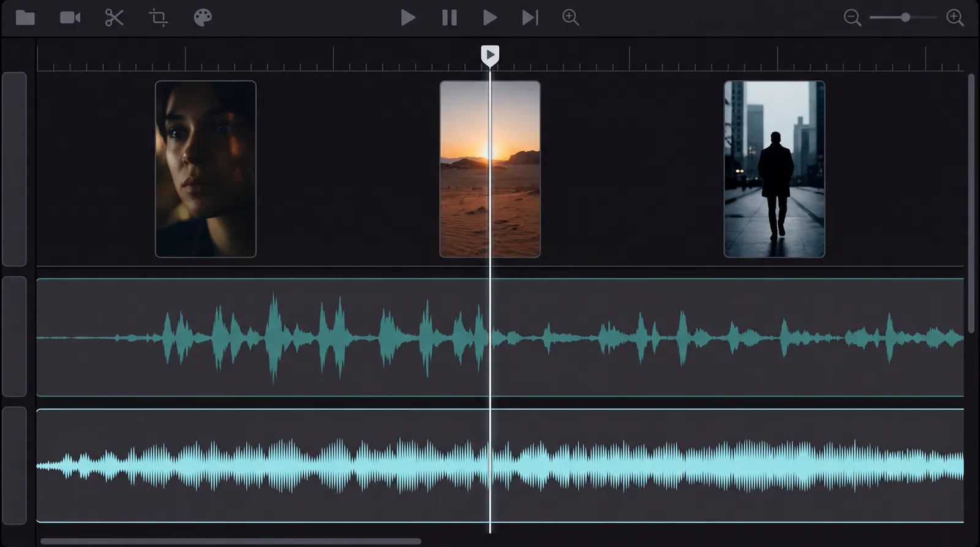This screenshot has height=547, width=980.
Task: Click the timeline zoom slider handle
Action: coord(905,17)
